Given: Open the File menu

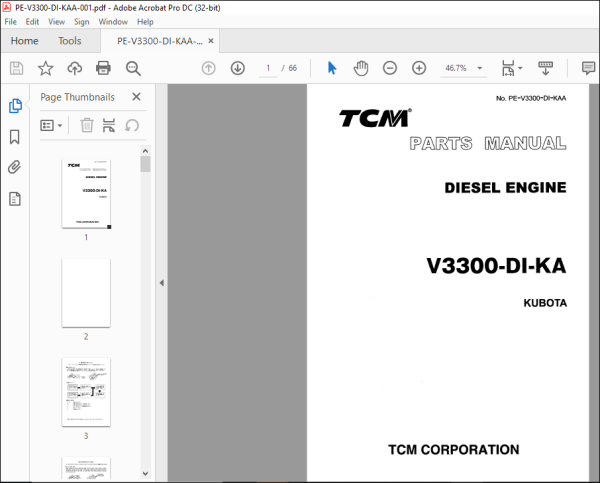Looking at the screenshot, I should click(x=10, y=22).
